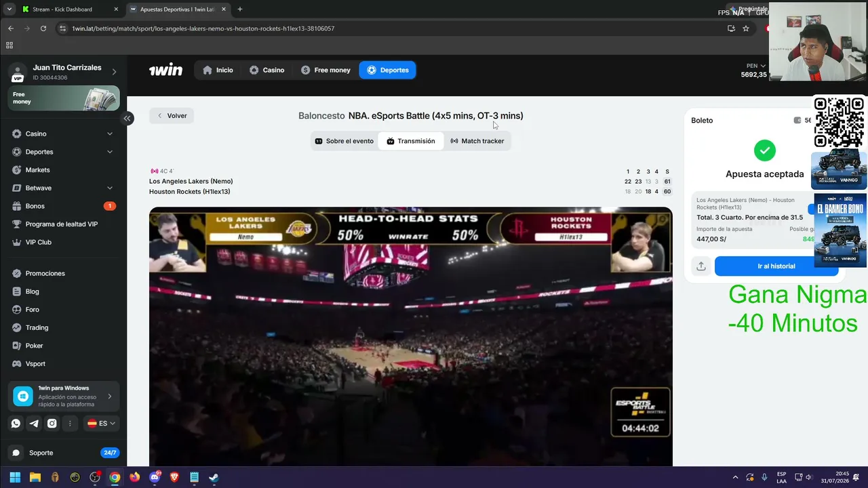The height and width of the screenshot is (488, 868).
Task: Go back with the browser back arrow
Action: point(10,28)
